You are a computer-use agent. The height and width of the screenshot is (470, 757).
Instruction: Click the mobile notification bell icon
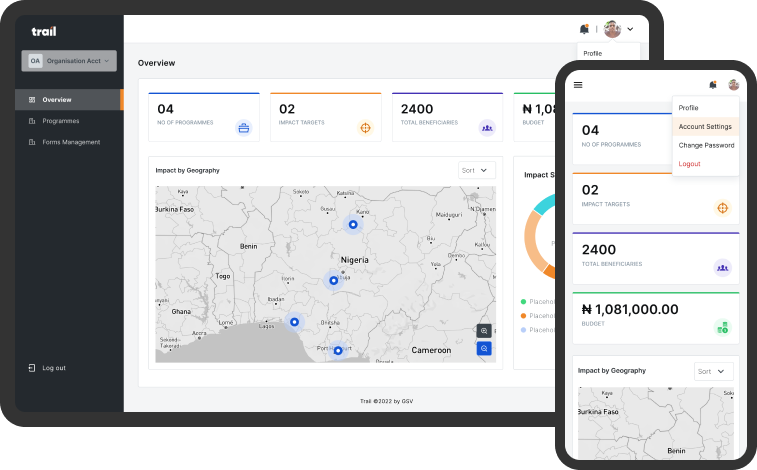[x=713, y=85]
